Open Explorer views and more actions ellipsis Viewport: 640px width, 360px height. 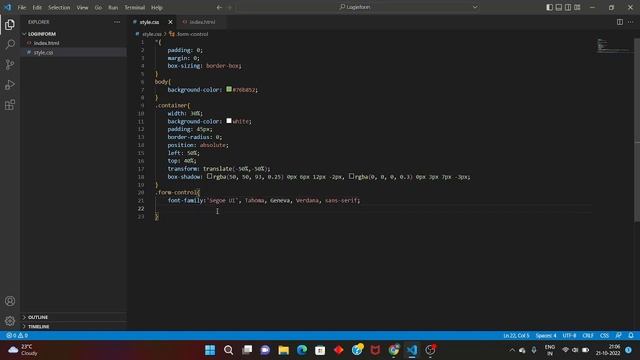[x=117, y=22]
